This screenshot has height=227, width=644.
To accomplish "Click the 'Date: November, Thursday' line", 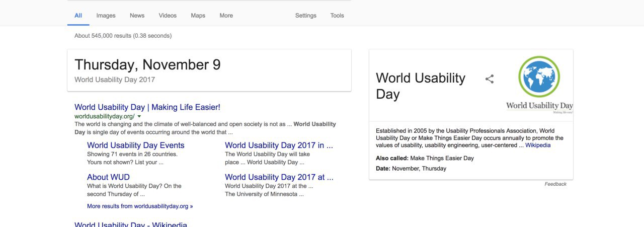I will (411, 169).
